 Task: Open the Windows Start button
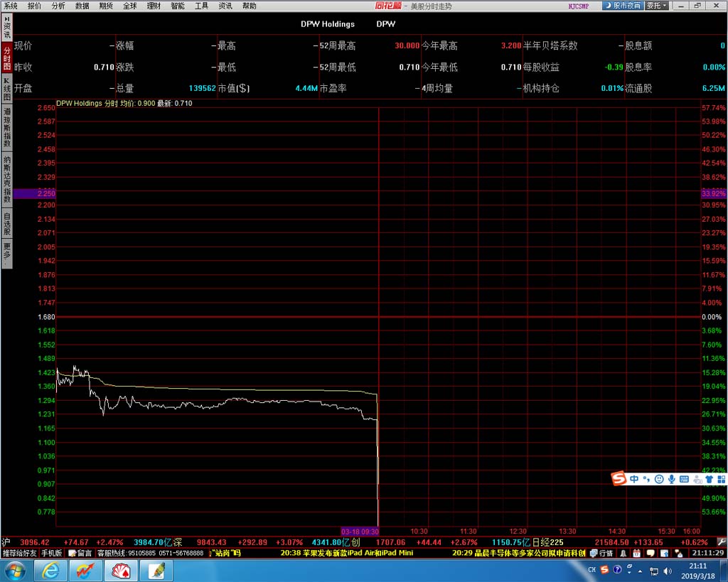(16, 571)
